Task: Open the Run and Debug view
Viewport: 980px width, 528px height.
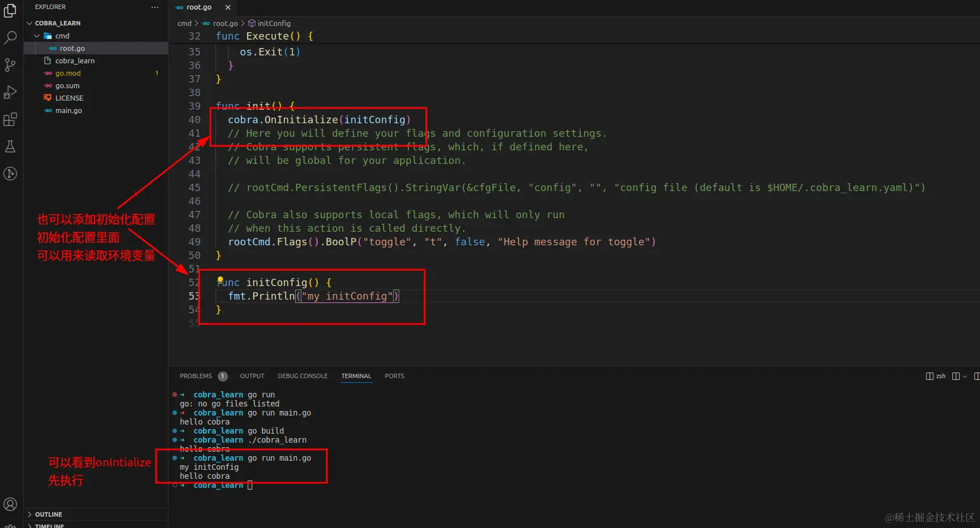Action: 10,92
